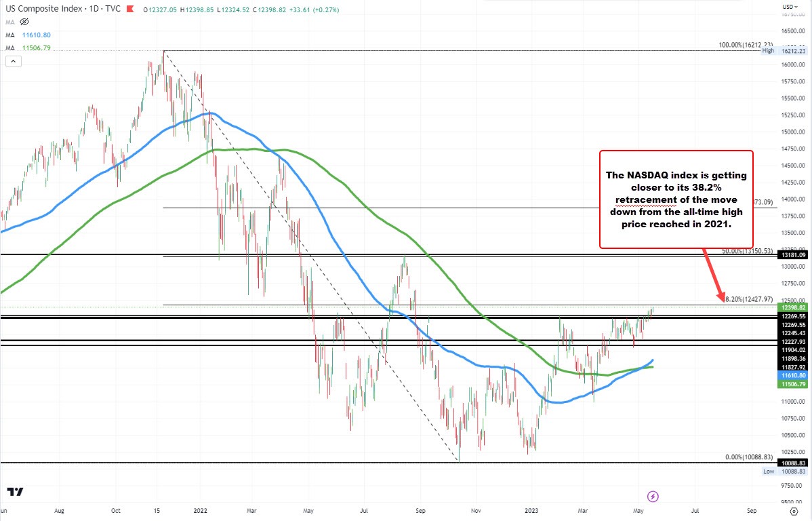Click the black 12227.93 price line label
Image resolution: width=812 pixels, height=521 pixels.
click(793, 342)
